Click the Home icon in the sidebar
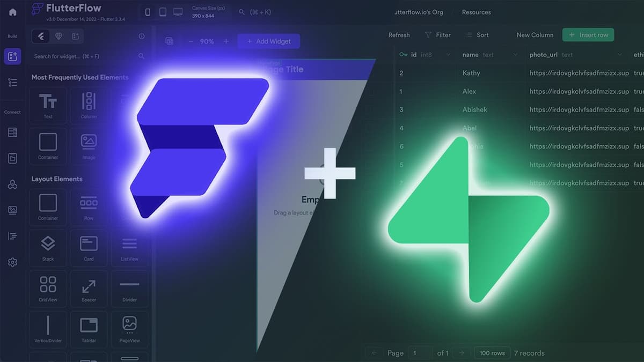 [x=12, y=12]
